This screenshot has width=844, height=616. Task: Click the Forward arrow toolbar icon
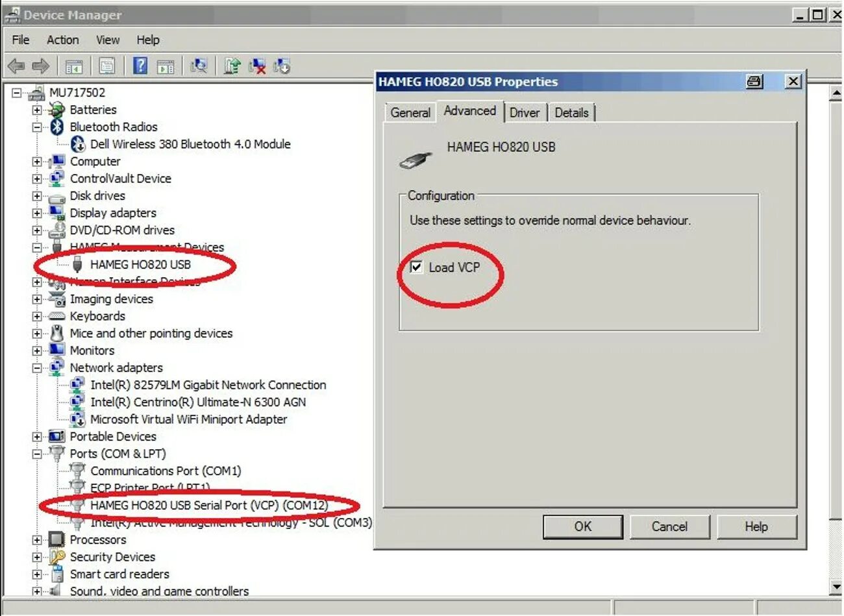40,66
